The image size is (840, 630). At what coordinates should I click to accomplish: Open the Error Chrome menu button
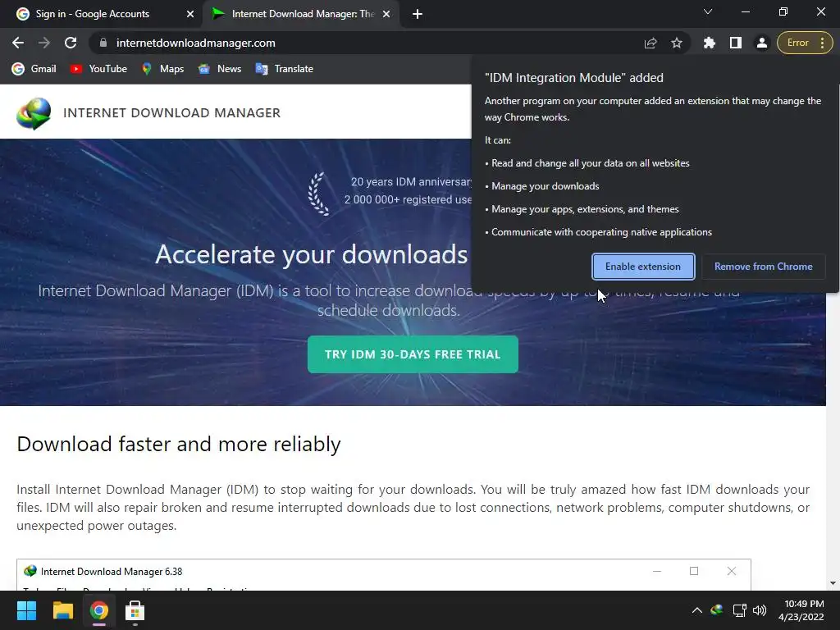click(805, 43)
